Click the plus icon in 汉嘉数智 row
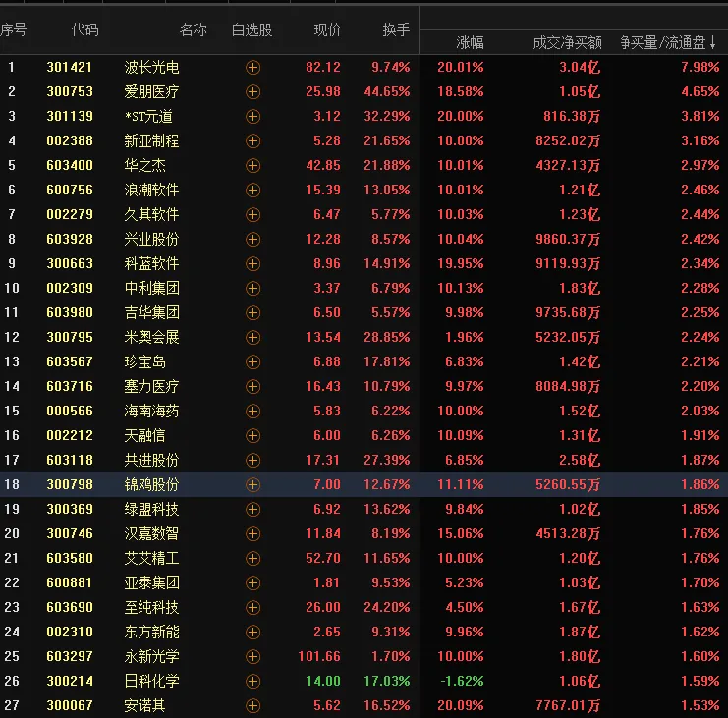This screenshot has width=728, height=718. point(252,533)
